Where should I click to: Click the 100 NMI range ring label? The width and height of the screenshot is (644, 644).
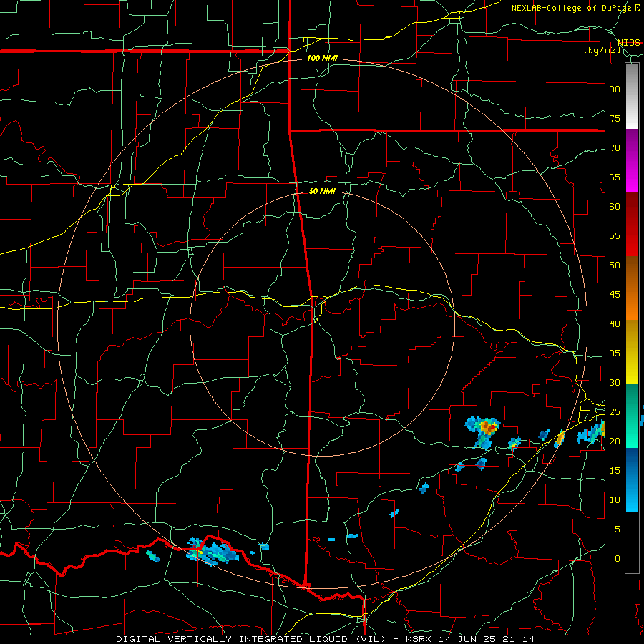tap(322, 58)
